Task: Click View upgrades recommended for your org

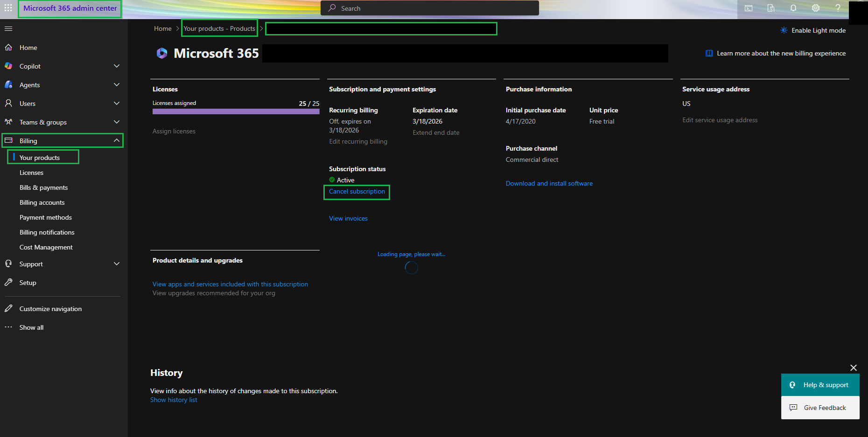Action: tap(214, 293)
